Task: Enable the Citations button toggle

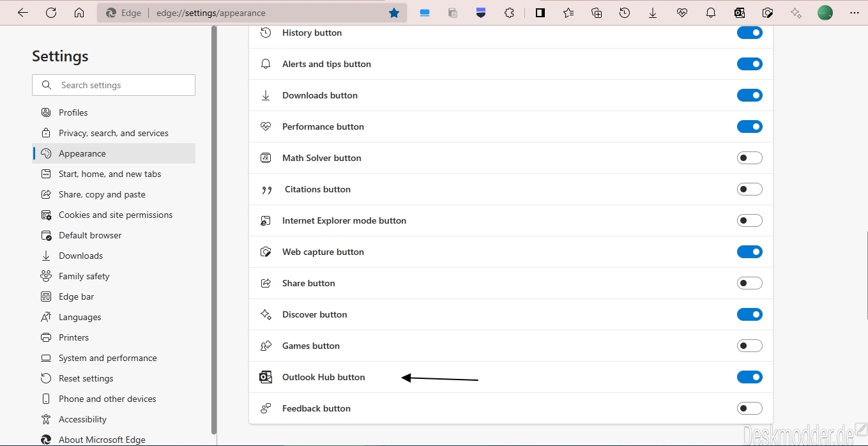Action: 750,189
